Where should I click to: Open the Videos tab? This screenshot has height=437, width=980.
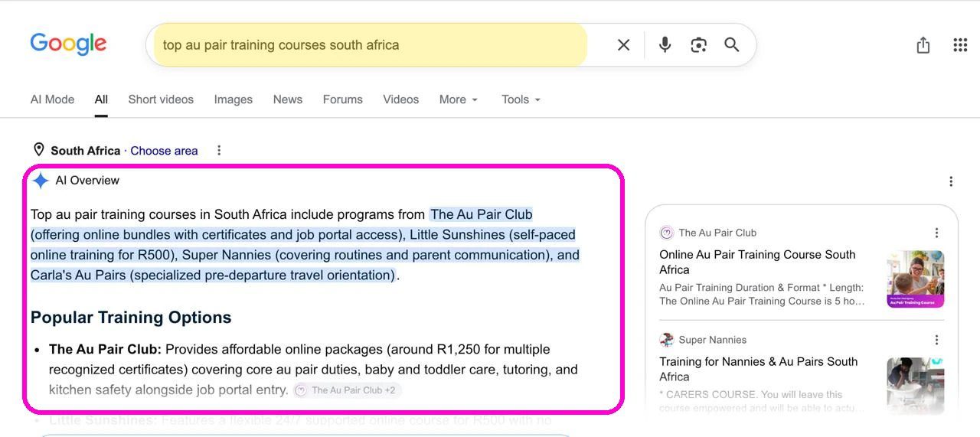401,99
